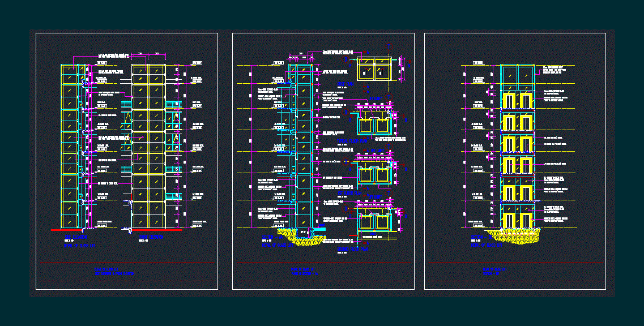Click the Front Elevation title label

pos(151,236)
